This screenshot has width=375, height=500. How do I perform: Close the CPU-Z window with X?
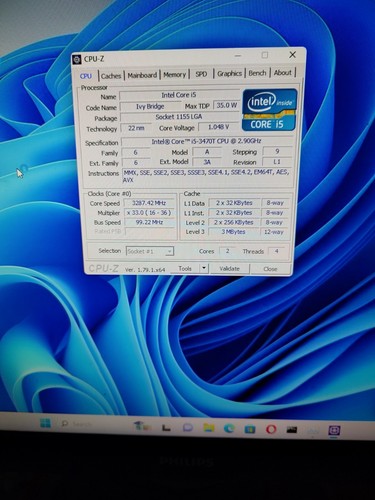click(x=292, y=55)
